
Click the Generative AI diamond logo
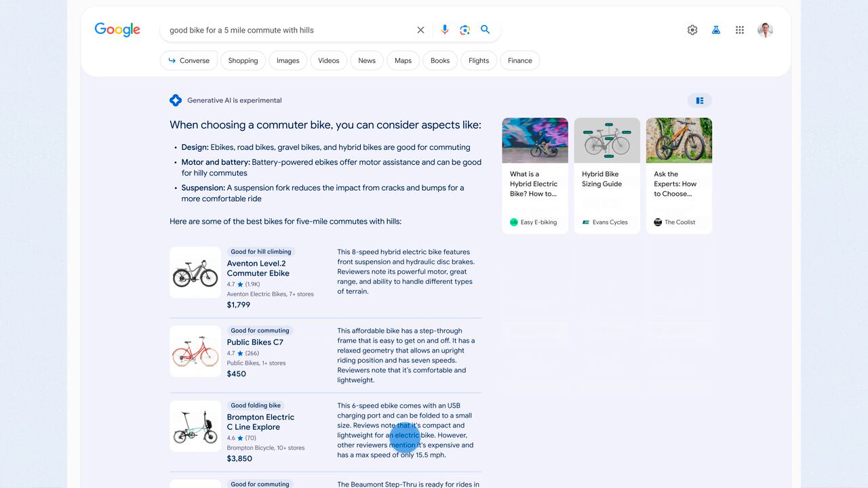click(175, 100)
